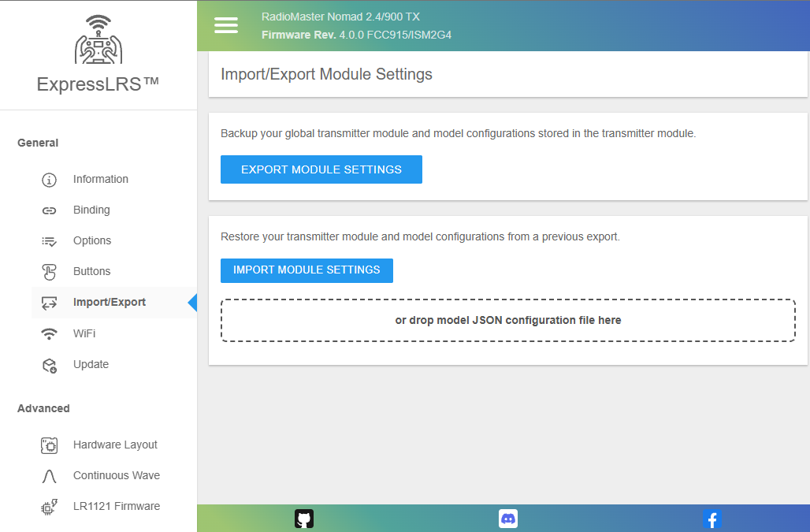810x532 pixels.
Task: Open the Options menu item
Action: click(x=92, y=240)
